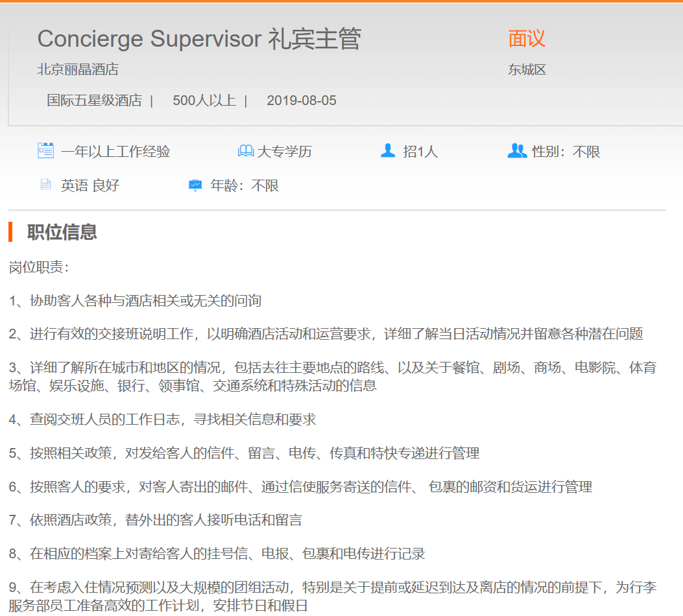
Task: Click the 大专学历 education text
Action: (285, 152)
